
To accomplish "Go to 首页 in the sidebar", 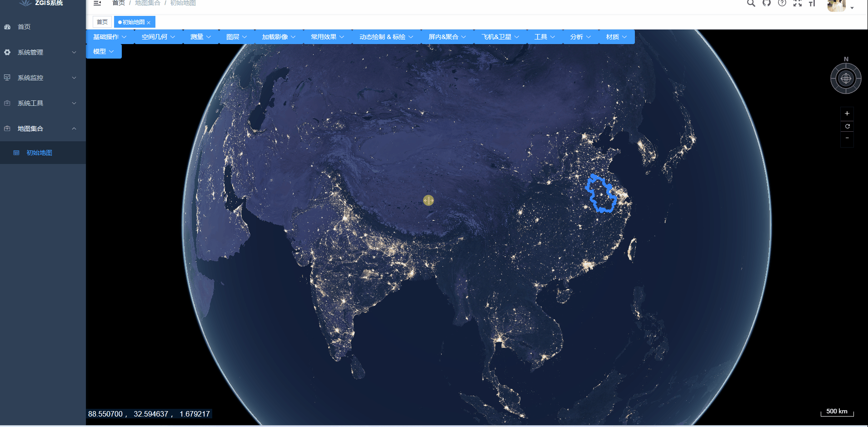I will pos(43,27).
